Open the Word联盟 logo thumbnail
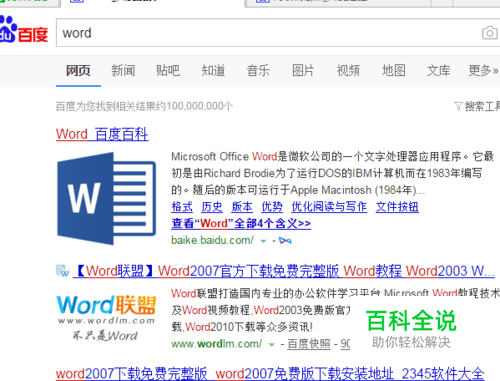The image size is (500, 381). 106,318
